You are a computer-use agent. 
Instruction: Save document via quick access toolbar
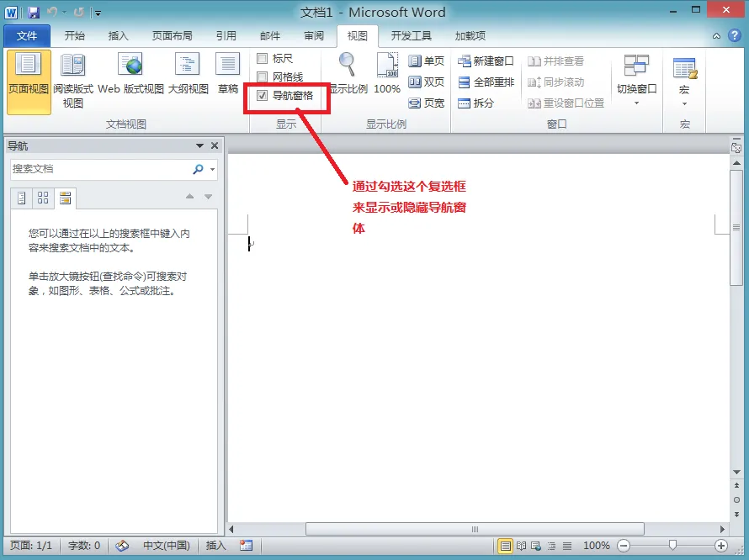pyautogui.click(x=34, y=13)
